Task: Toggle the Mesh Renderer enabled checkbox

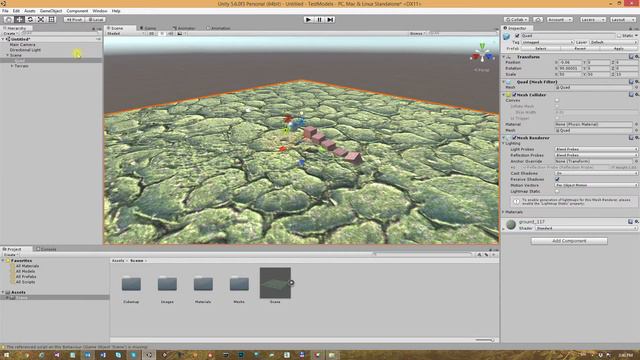Action: pos(514,138)
